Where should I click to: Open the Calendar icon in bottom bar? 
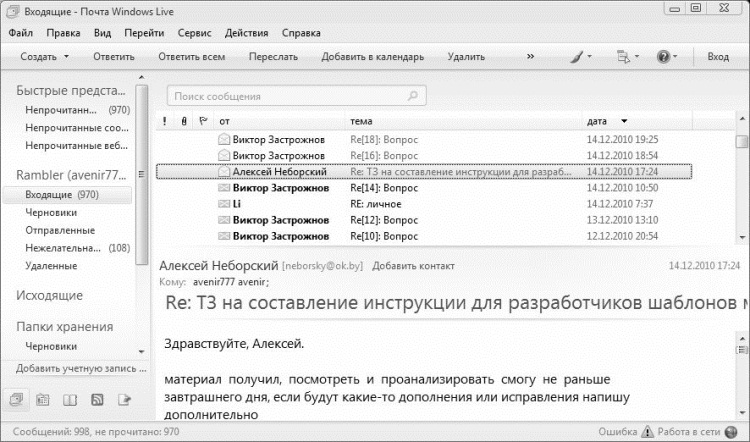pyautogui.click(x=43, y=399)
